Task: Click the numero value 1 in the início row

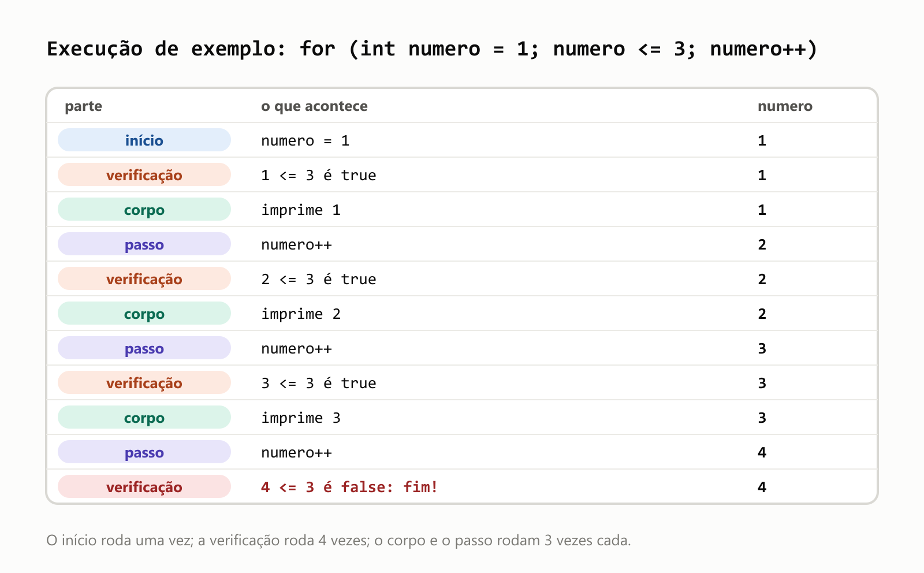Action: click(x=762, y=140)
